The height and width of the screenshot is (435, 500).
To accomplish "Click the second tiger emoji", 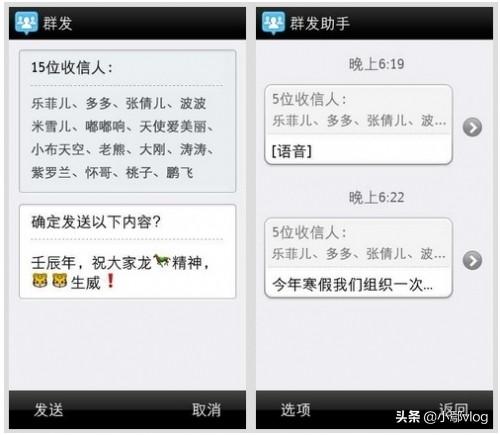I will tap(60, 281).
